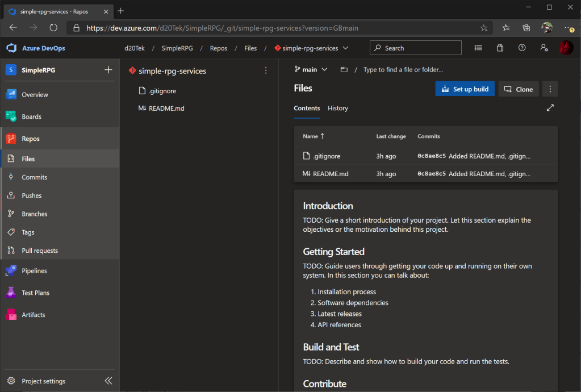Click the Set up build button
Image resolution: width=581 pixels, height=392 pixels.
pos(465,89)
